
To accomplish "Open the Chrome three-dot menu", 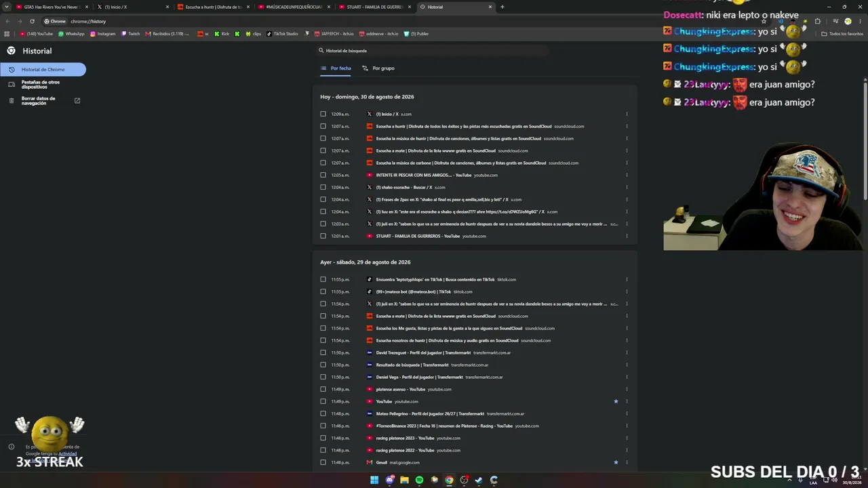I will pyautogui.click(x=861, y=21).
